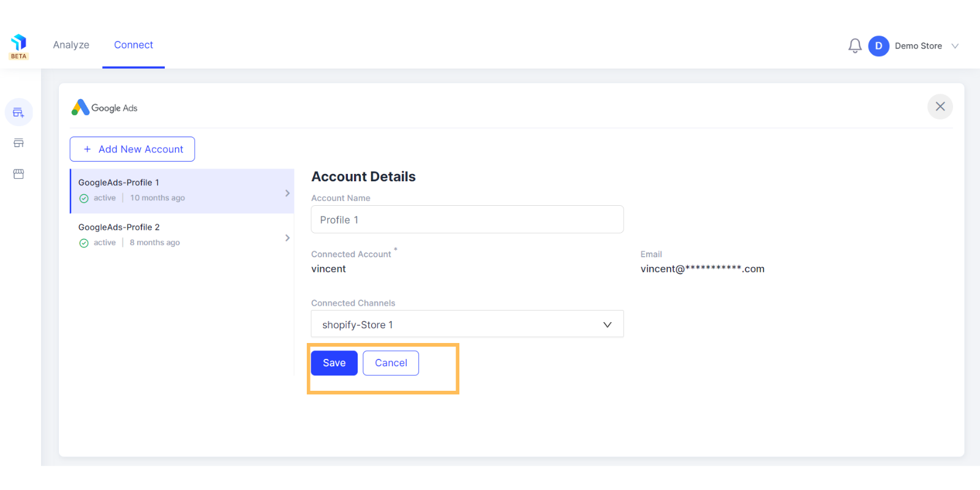The image size is (980, 490).
Task: Open the notifications bell
Action: [855, 46]
